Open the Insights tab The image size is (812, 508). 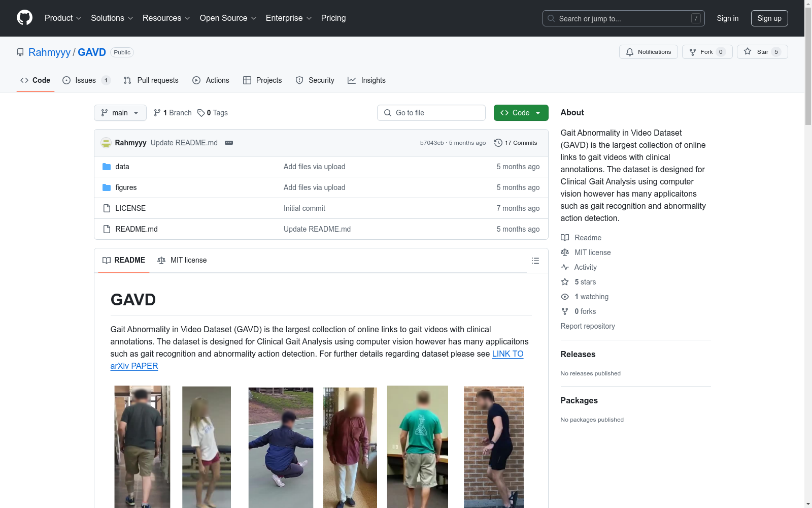(367, 80)
